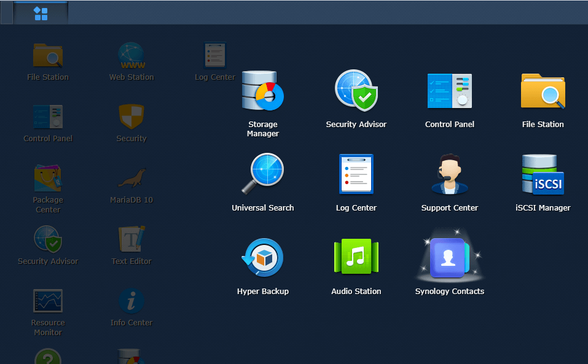Open Text Editor desktop shortcut
Viewport: 588px width, 364px height.
[131, 239]
